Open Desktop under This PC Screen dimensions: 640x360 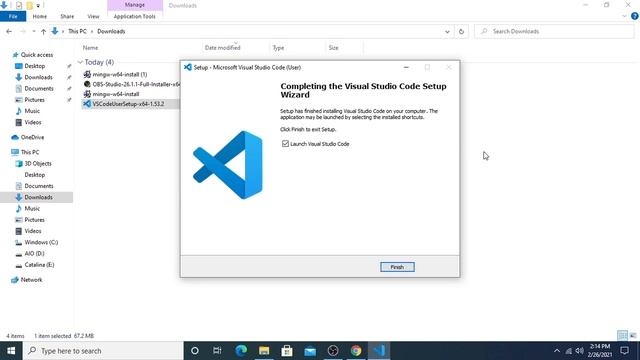tap(35, 175)
